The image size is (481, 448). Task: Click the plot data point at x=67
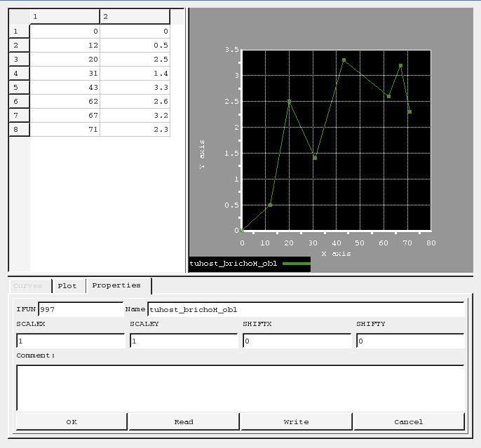point(400,66)
